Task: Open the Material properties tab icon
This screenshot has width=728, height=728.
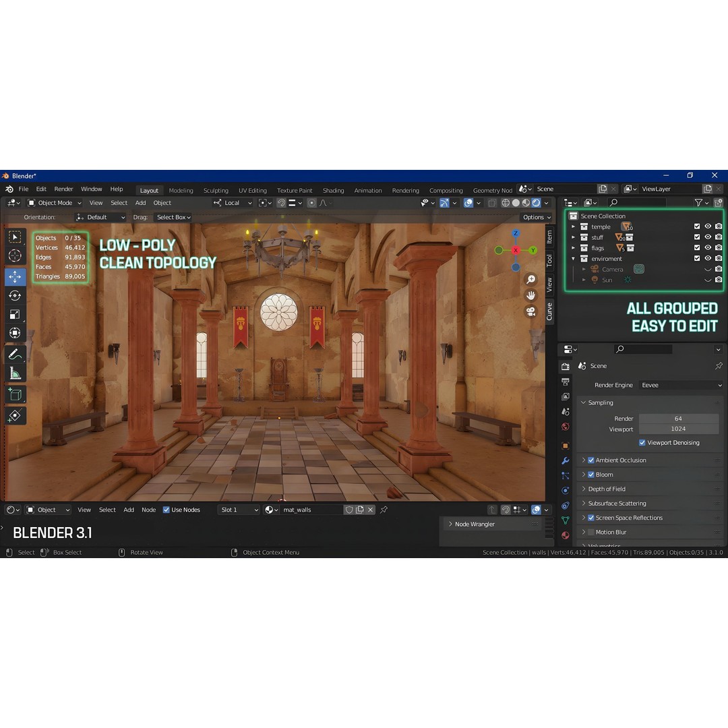Action: point(566,535)
